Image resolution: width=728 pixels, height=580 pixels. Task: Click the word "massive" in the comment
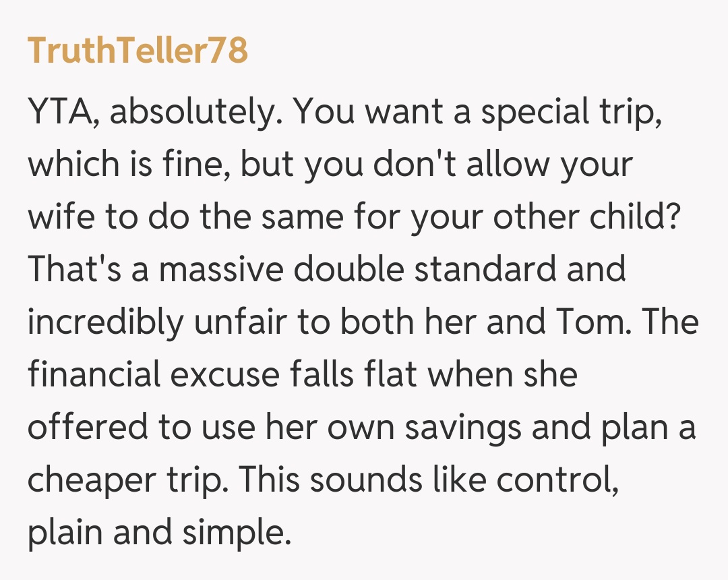pos(213,270)
